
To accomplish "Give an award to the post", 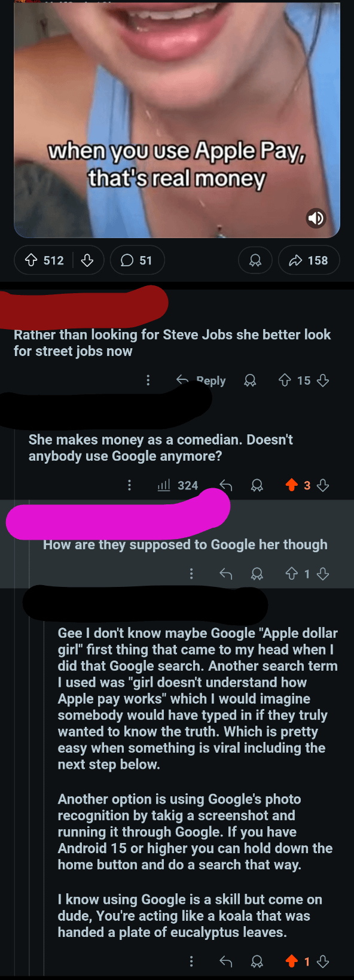I will coord(255,260).
